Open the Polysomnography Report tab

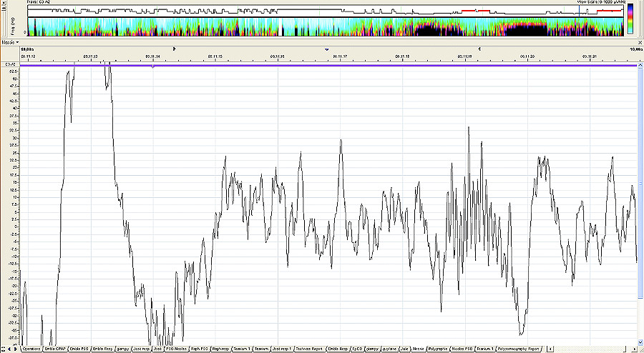click(525, 349)
